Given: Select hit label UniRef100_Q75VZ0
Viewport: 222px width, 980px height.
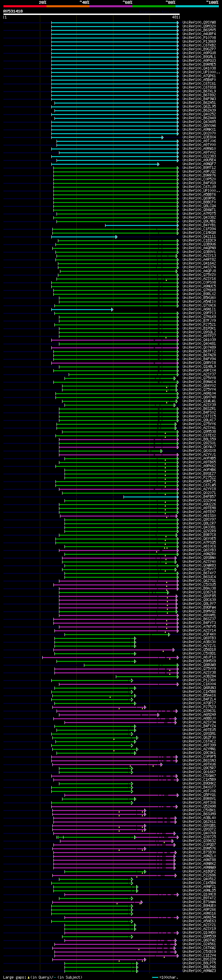Looking at the screenshot, I should [x=199, y=275].
